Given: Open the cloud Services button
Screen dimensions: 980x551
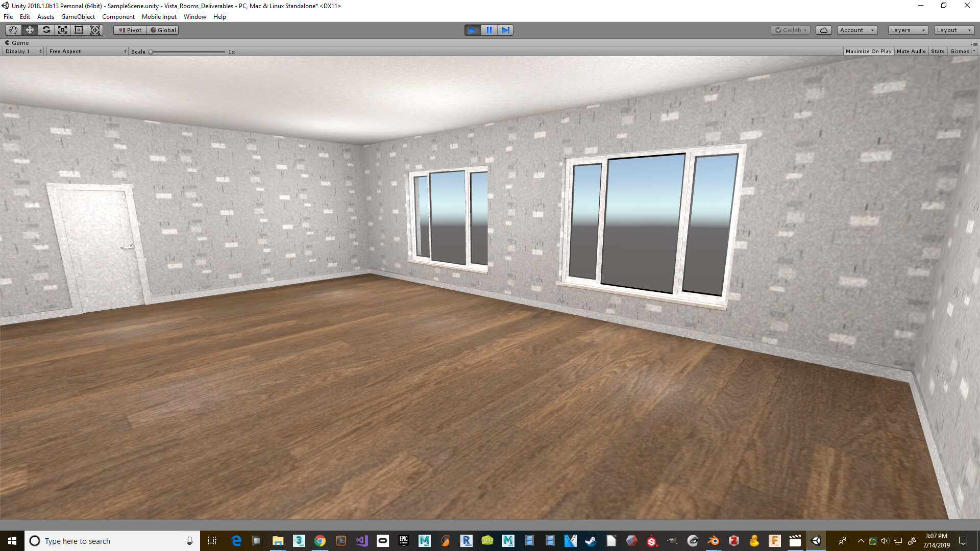Looking at the screenshot, I should tap(823, 30).
